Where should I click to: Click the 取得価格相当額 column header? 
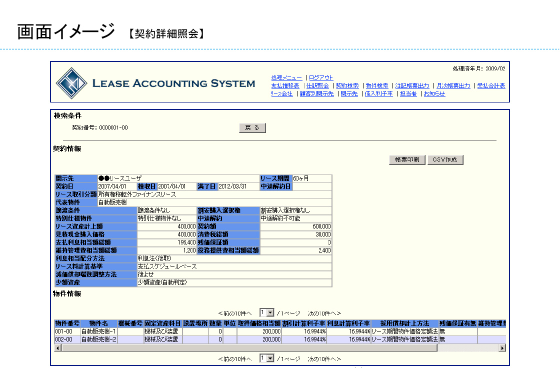click(259, 323)
